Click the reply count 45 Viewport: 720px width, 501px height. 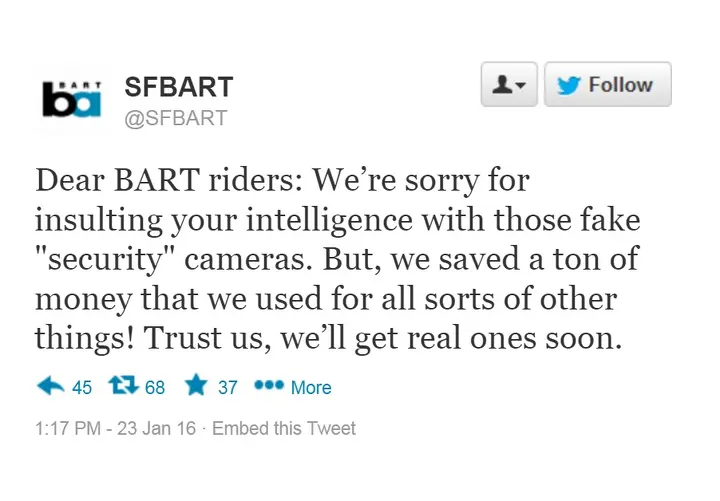(x=82, y=387)
